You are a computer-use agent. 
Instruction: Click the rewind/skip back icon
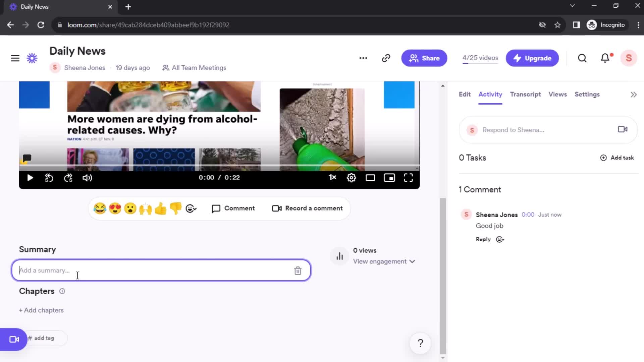coord(49,178)
